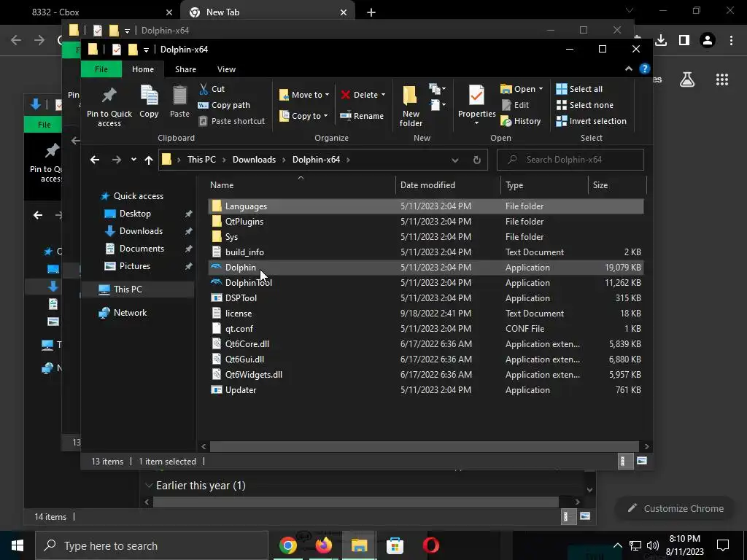Go back with the Explorer back arrow
Viewport: 747px width, 560px height.
pos(95,160)
